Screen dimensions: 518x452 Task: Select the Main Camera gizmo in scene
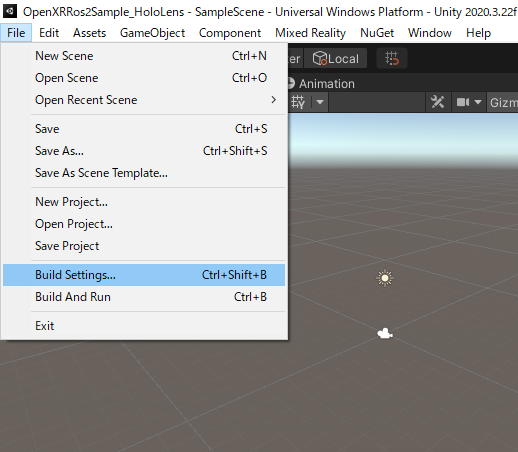(385, 333)
